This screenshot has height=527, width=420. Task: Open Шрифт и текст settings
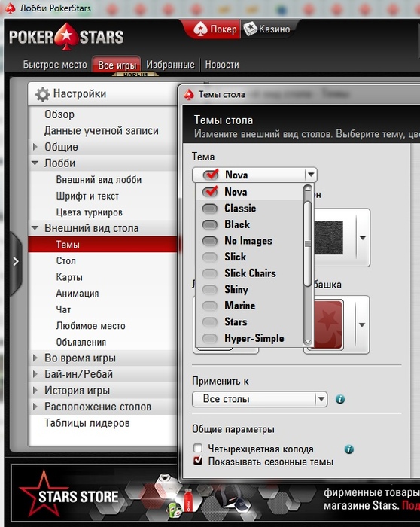[x=87, y=196]
